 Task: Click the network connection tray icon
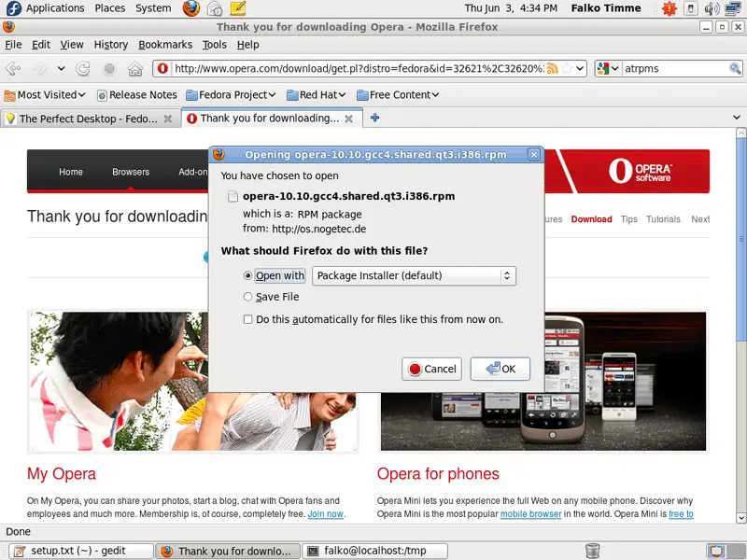tap(733, 8)
